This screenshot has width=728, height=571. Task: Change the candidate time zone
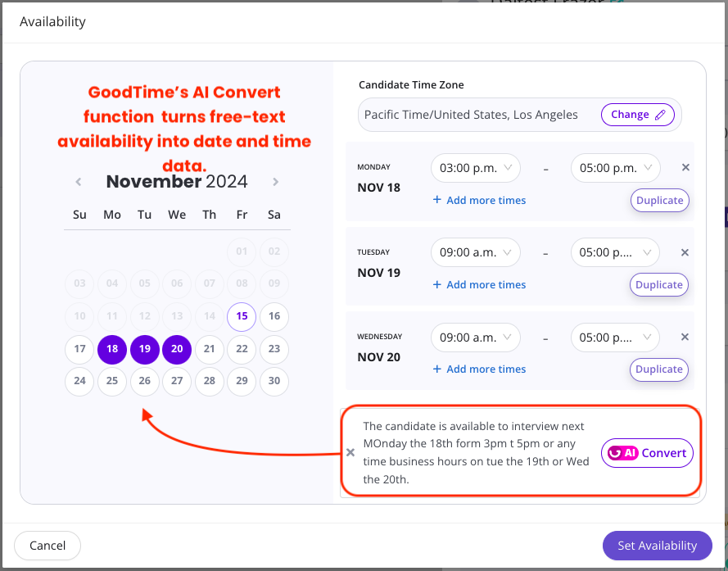click(x=640, y=115)
